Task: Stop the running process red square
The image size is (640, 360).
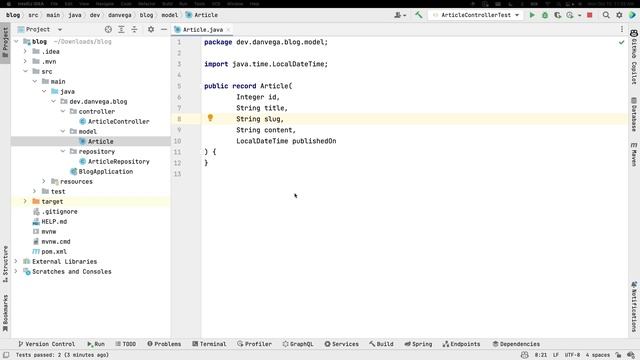Action: click(589, 15)
